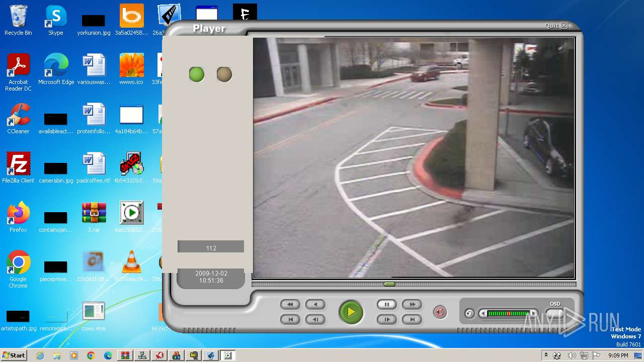The width and height of the screenshot is (644, 362).
Task: Select the camerabin.jpg file
Action: pos(56,171)
